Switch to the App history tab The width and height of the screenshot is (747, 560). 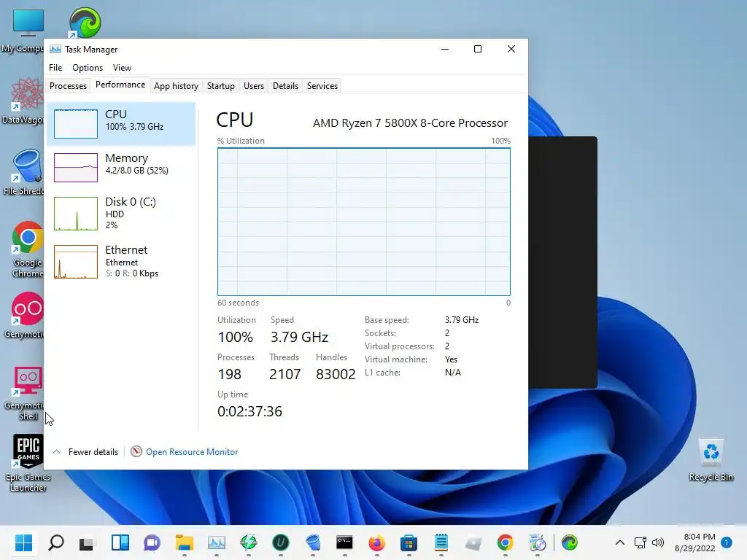pos(176,86)
